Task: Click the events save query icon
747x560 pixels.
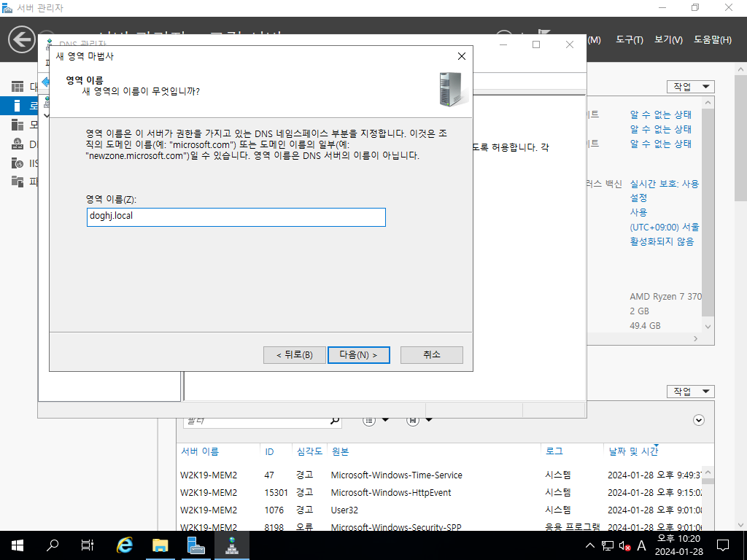Action: [413, 421]
